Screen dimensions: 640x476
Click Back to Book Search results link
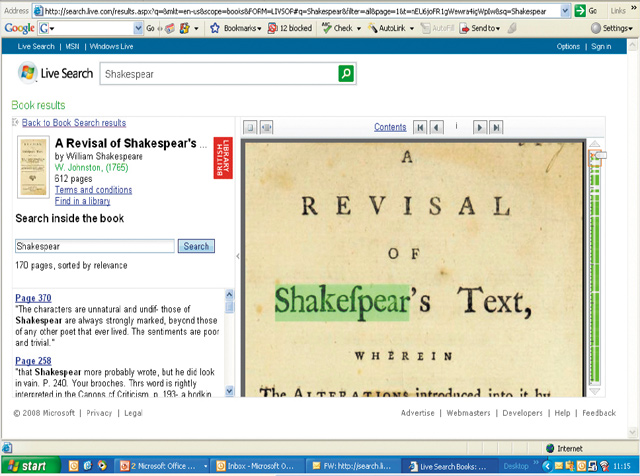coord(74,122)
